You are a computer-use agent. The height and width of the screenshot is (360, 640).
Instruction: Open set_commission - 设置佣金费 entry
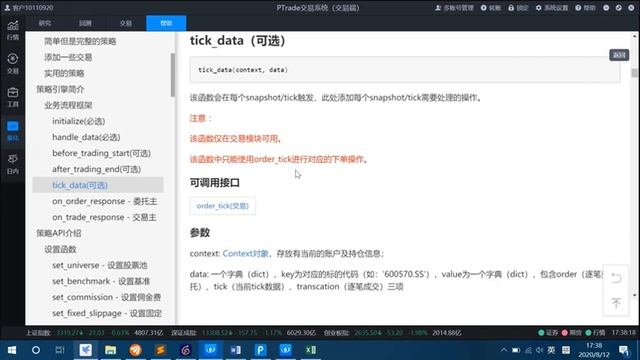pos(107,297)
